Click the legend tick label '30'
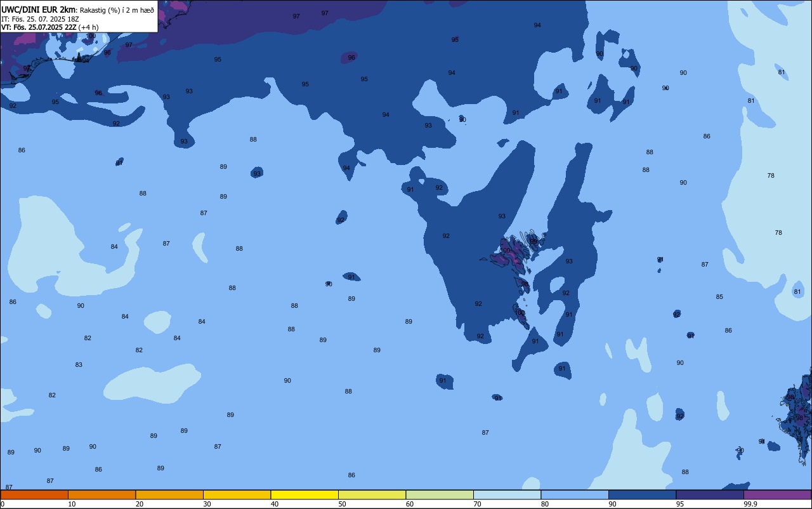Viewport: 812px width, 509px height. tap(207, 504)
